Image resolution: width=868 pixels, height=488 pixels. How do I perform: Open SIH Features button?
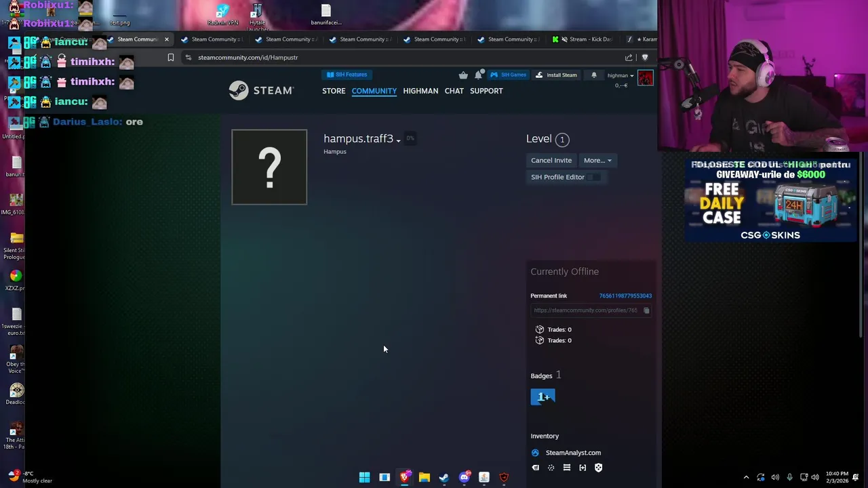coord(347,75)
